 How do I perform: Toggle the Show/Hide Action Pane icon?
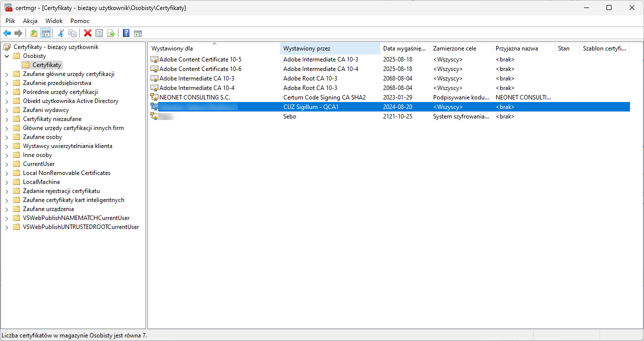tap(138, 33)
